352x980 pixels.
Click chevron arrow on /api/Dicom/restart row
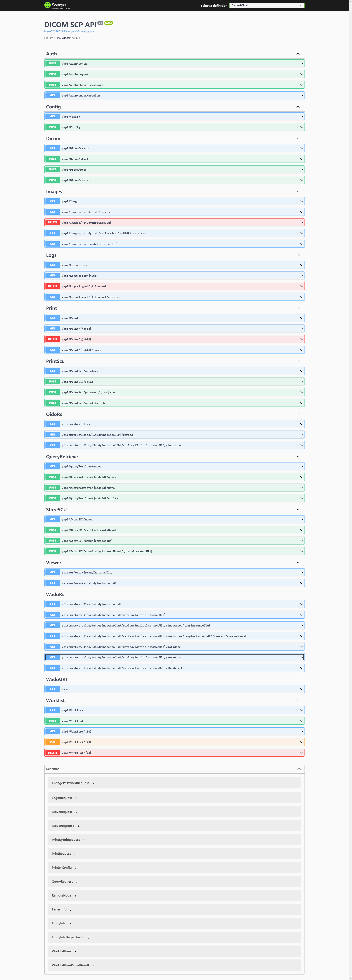point(301,180)
